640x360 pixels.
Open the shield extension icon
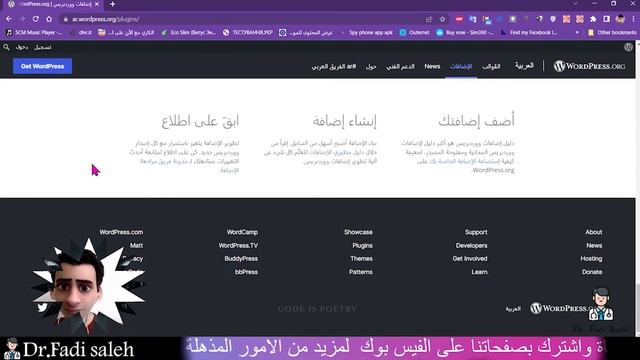click(553, 19)
